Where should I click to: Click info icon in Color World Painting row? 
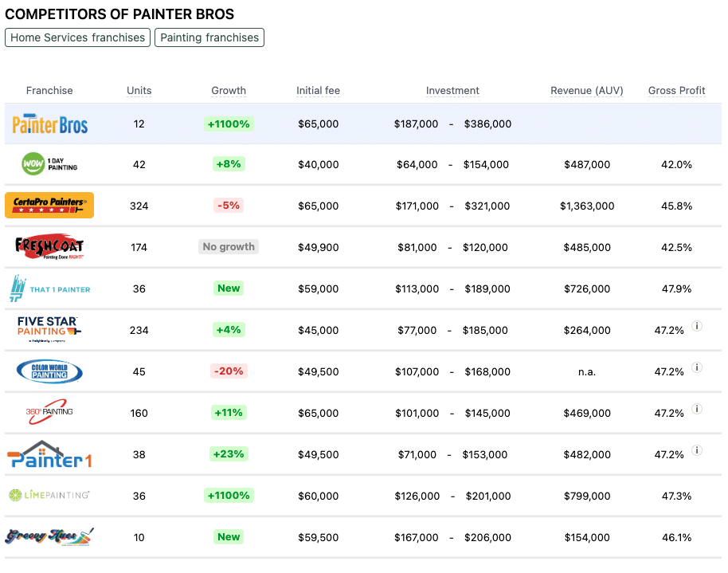[696, 367]
